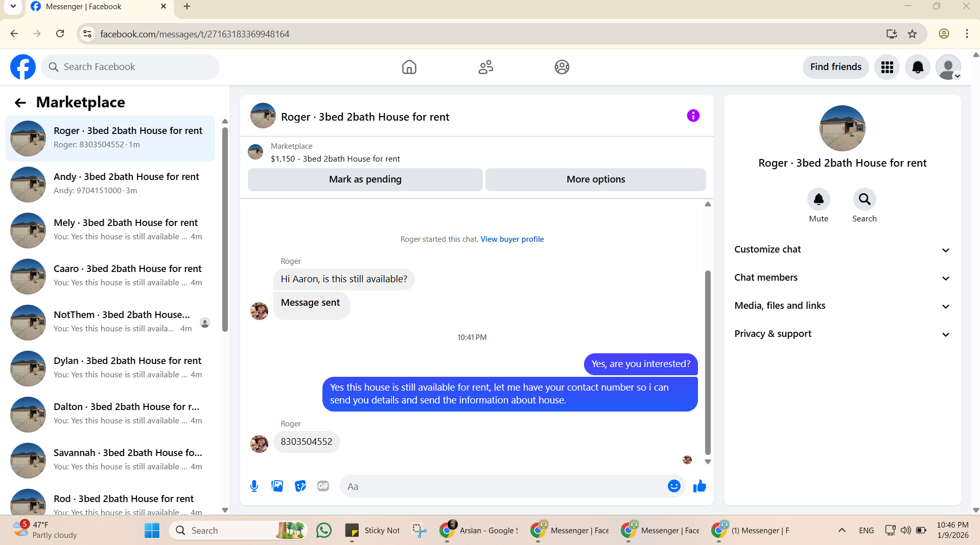Viewport: 980px width, 545px height.
Task: Click More options button
Action: [x=596, y=179]
